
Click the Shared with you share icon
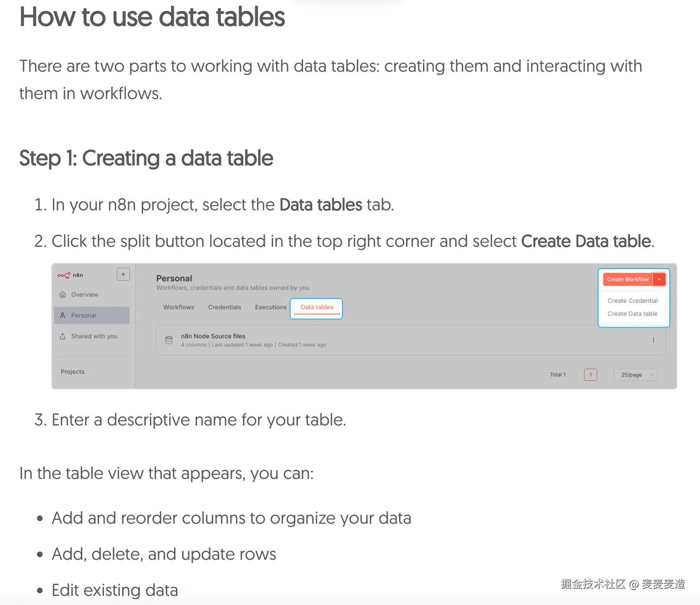63,336
